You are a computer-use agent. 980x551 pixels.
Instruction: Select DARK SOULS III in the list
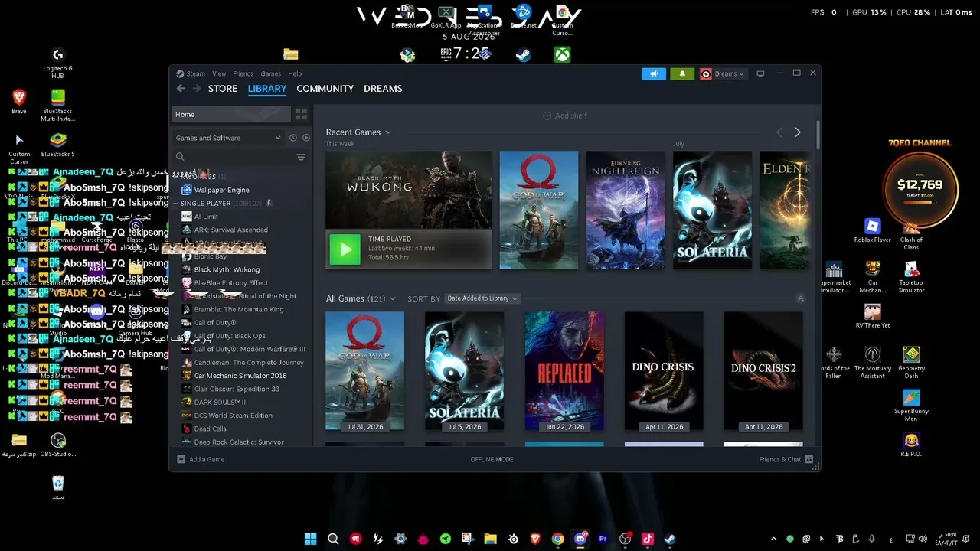220,403
